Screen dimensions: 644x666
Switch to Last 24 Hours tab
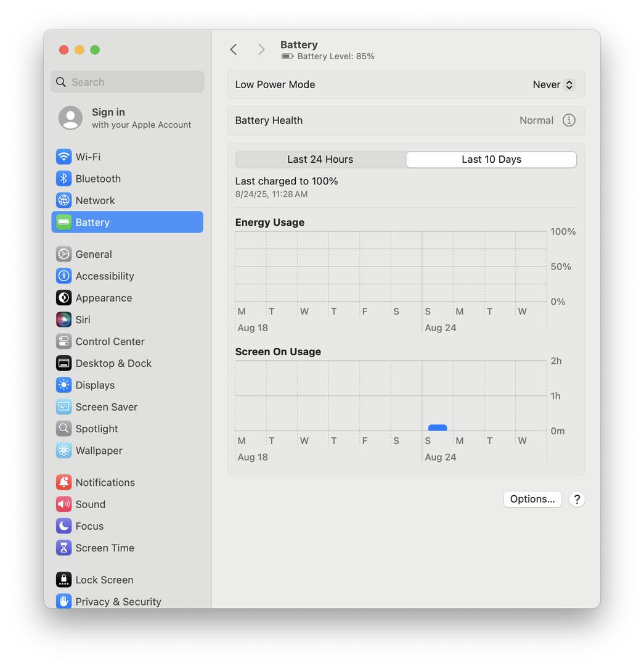[x=320, y=159]
